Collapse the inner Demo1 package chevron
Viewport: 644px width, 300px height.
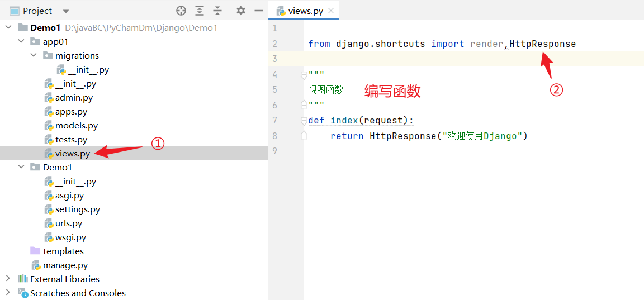click(21, 168)
